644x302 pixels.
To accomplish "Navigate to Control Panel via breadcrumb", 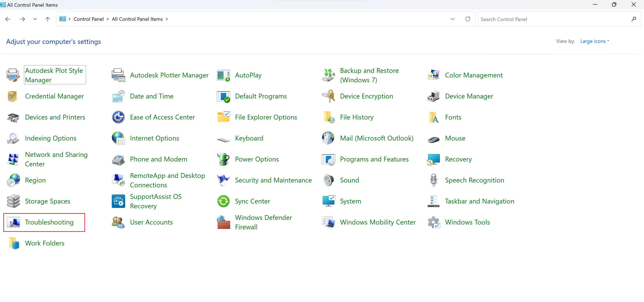I will pos(88,19).
